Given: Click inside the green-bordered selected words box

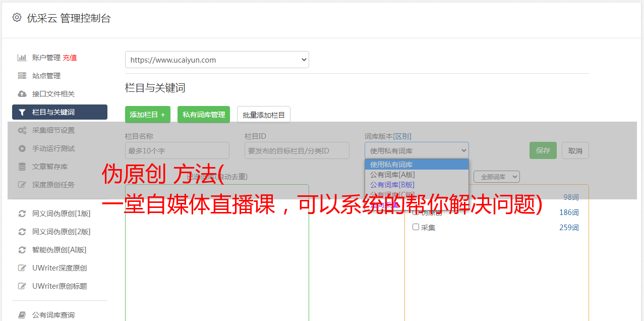Looking at the screenshot, I should pyautogui.click(x=217, y=252).
